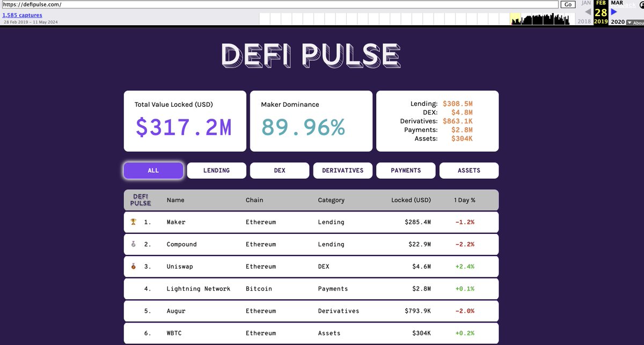Click the silver medal icon beside Compound

(134, 244)
